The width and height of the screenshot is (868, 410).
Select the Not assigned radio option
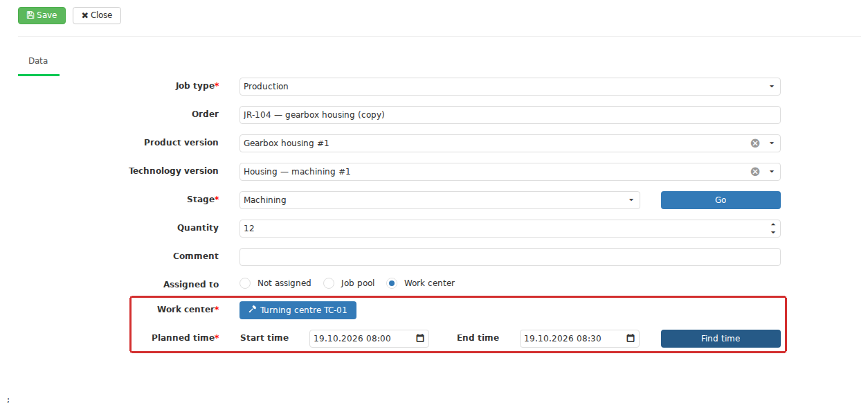244,283
